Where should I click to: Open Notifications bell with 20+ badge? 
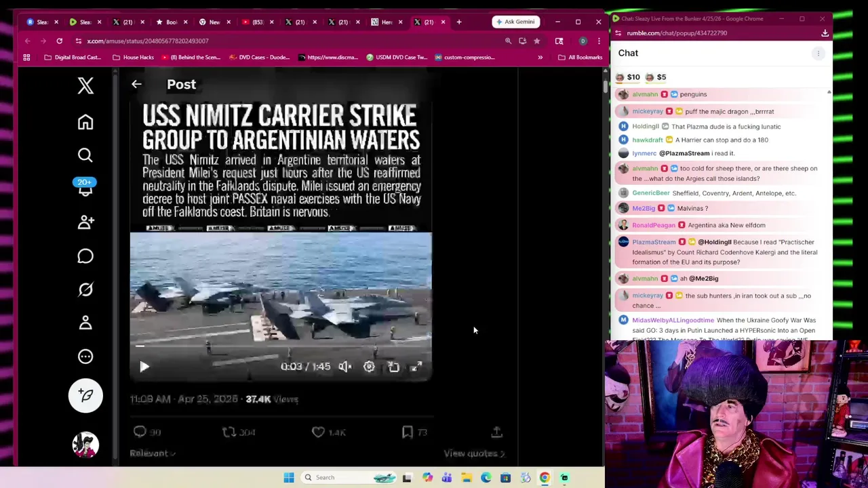coord(85,188)
